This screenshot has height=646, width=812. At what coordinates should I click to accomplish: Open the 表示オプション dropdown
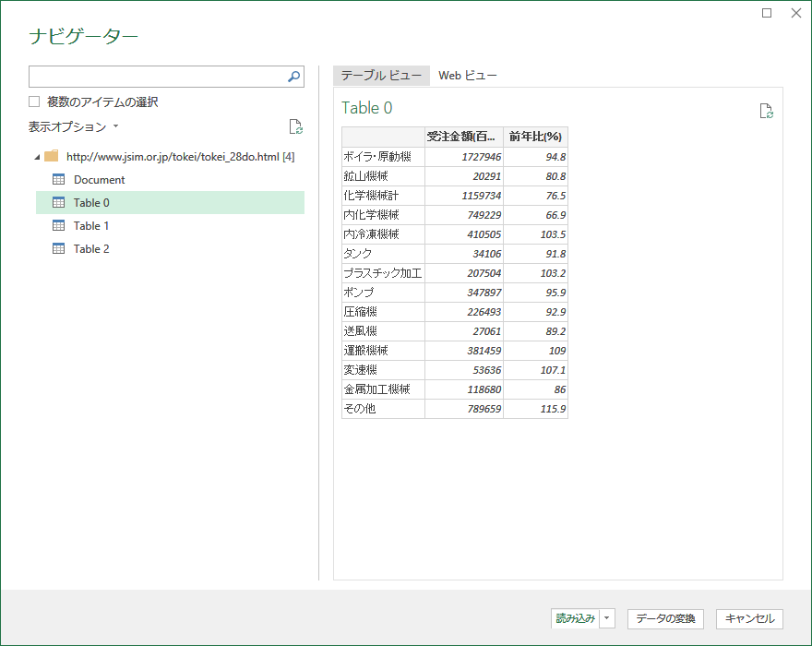pos(74,127)
